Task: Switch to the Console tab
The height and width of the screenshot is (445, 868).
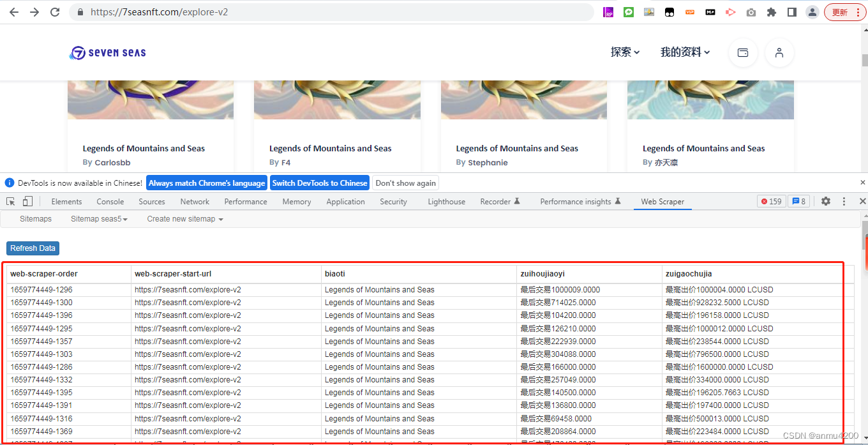Action: tap(110, 201)
